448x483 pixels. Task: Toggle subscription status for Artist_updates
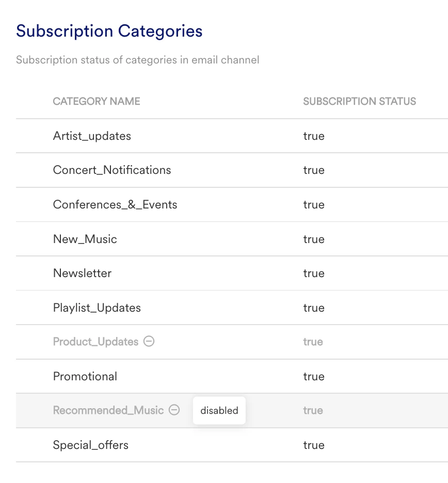(x=314, y=136)
